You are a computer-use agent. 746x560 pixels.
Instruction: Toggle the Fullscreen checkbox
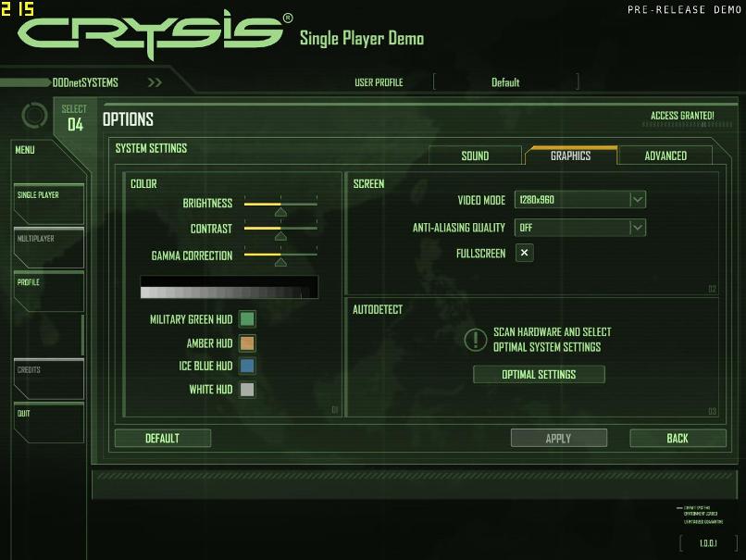click(x=524, y=253)
